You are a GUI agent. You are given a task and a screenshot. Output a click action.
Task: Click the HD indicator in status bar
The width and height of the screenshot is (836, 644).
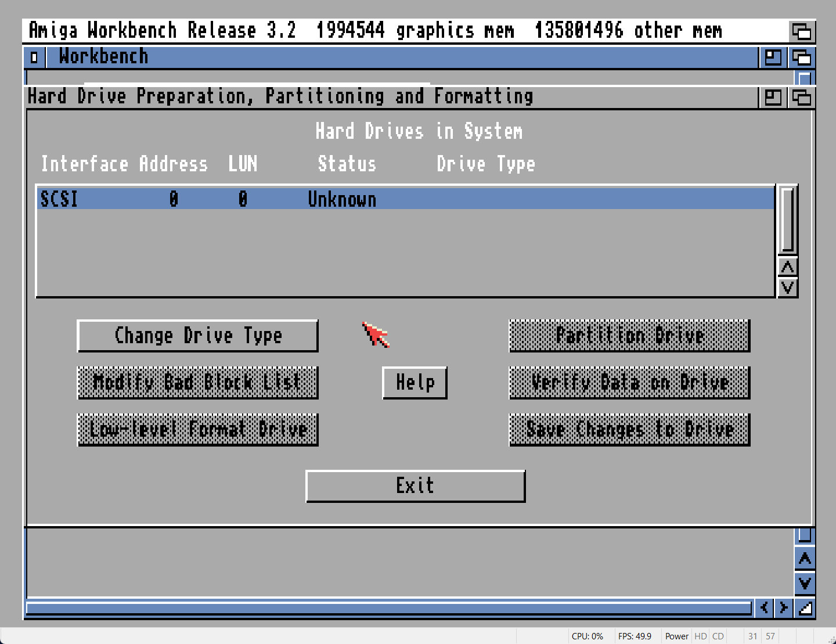tap(701, 636)
